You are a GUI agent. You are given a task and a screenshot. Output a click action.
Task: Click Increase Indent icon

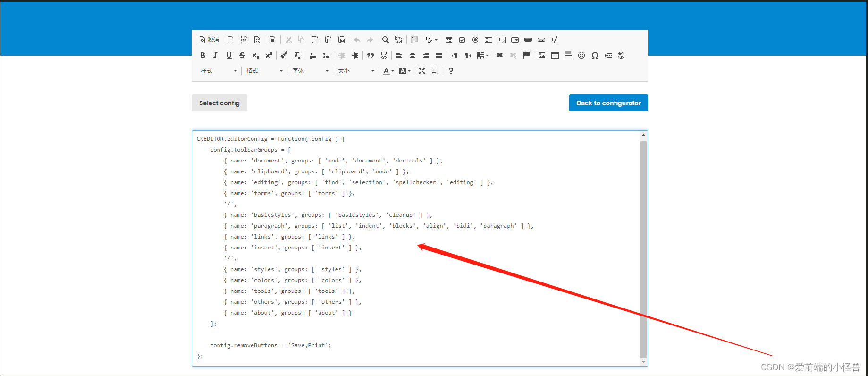(355, 55)
